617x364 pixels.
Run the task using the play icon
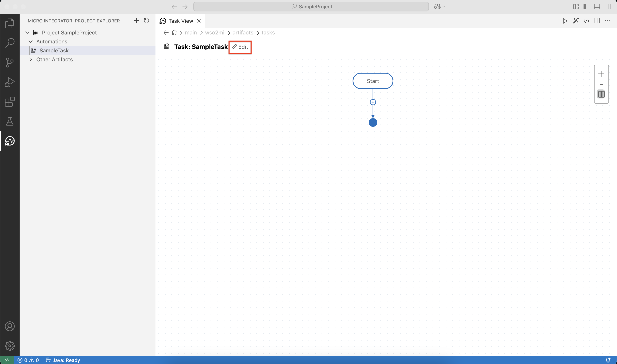click(564, 21)
